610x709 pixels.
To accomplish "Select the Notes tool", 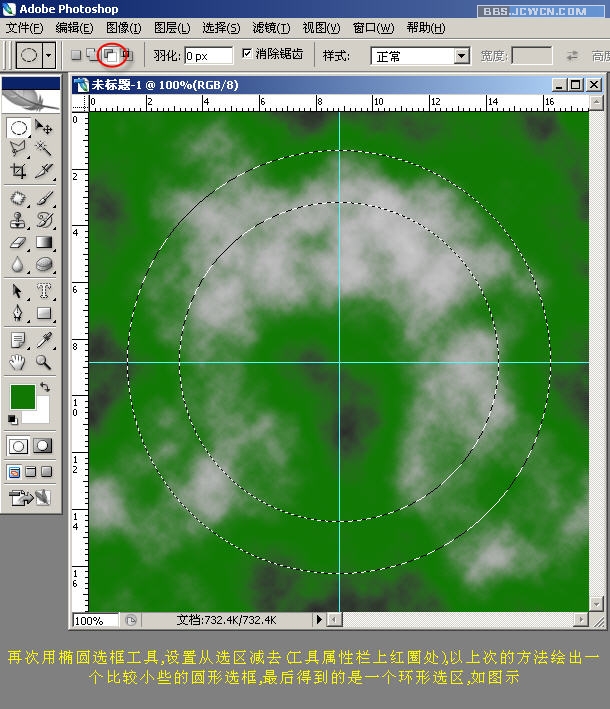I will [x=18, y=340].
